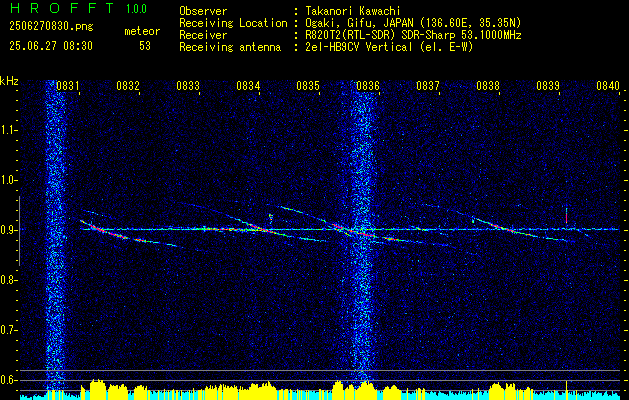Click the noise band near 0836
The width and height of the screenshot is (629, 400).
362,235
